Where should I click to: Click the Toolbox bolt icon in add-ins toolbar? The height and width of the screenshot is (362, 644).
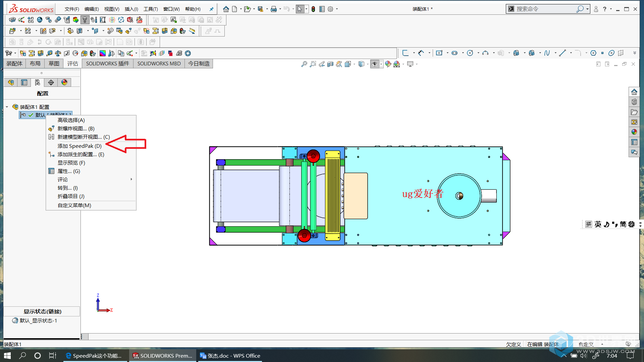pyautogui.click(x=85, y=20)
